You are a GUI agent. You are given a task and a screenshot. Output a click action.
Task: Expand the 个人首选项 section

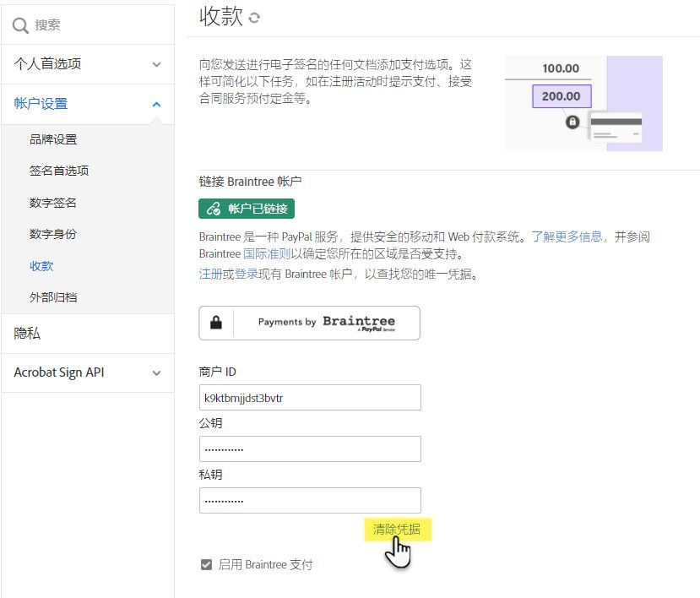(x=156, y=64)
